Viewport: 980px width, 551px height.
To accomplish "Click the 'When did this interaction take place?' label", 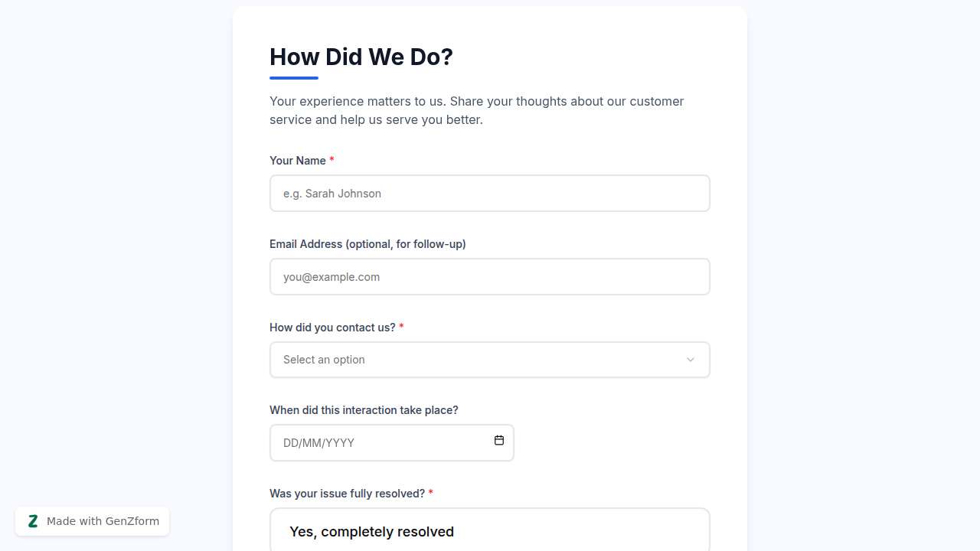I will [x=364, y=409].
